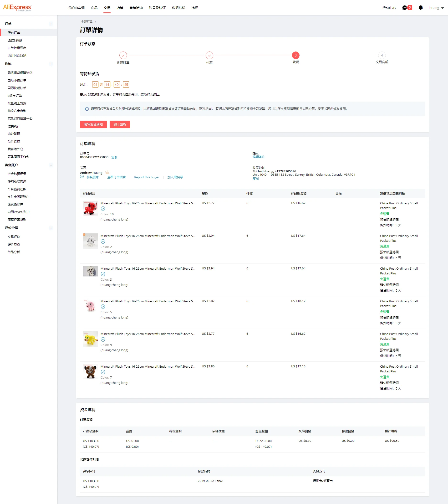Copy the shipping address via 复制 link
This screenshot has height=504, width=448.
pyautogui.click(x=255, y=179)
